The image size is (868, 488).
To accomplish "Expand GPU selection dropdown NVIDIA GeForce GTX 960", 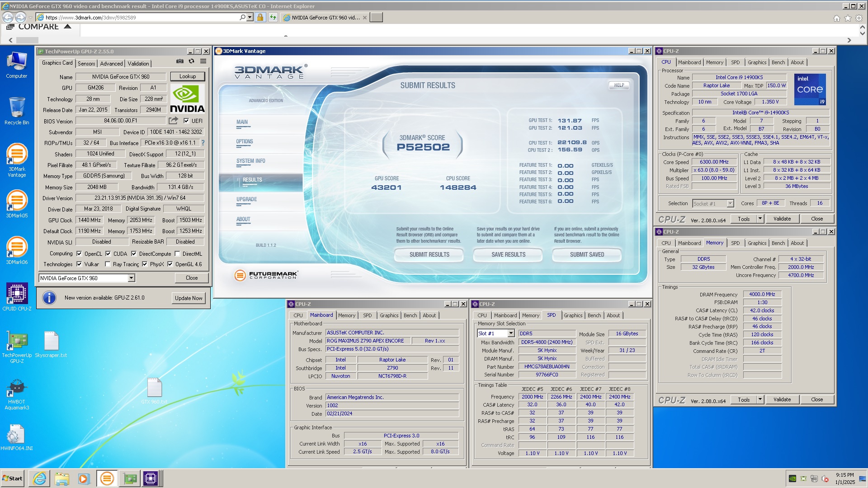I will point(131,278).
